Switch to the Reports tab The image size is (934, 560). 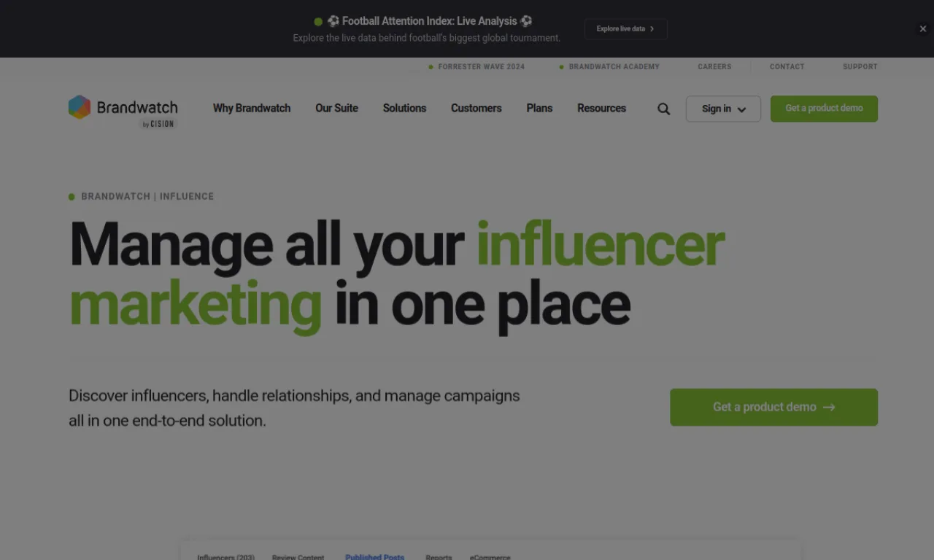tap(439, 557)
